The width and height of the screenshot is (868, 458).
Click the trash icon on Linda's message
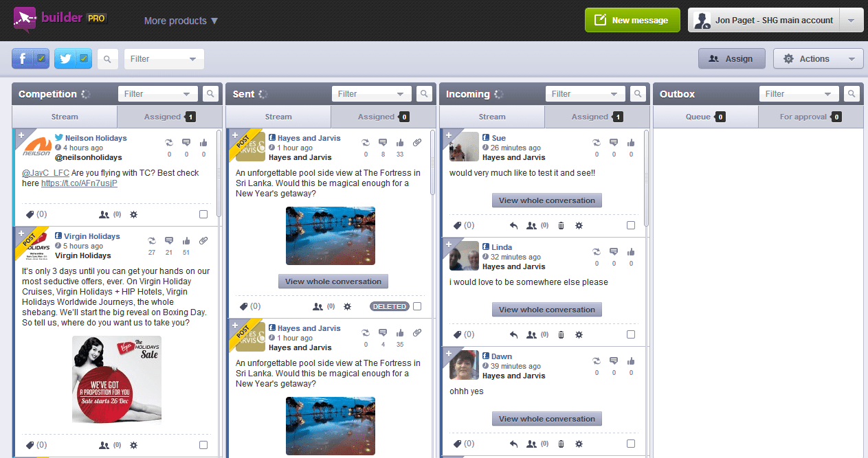561,334
